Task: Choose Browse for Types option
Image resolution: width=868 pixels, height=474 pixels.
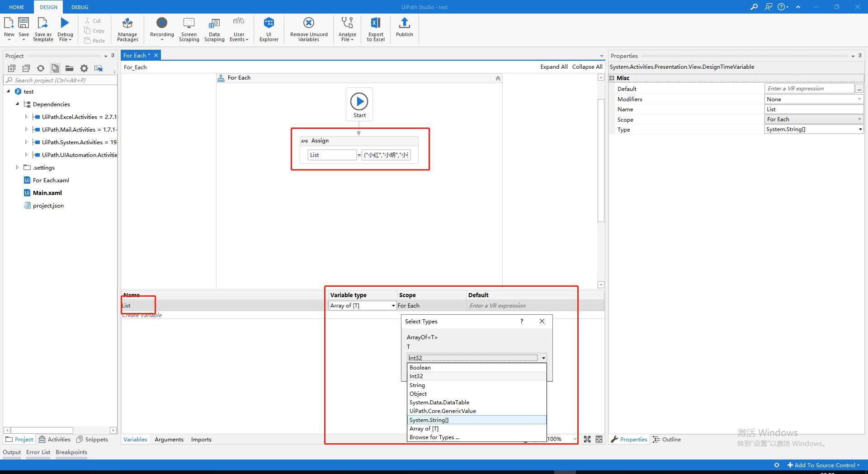Action: click(x=477, y=437)
